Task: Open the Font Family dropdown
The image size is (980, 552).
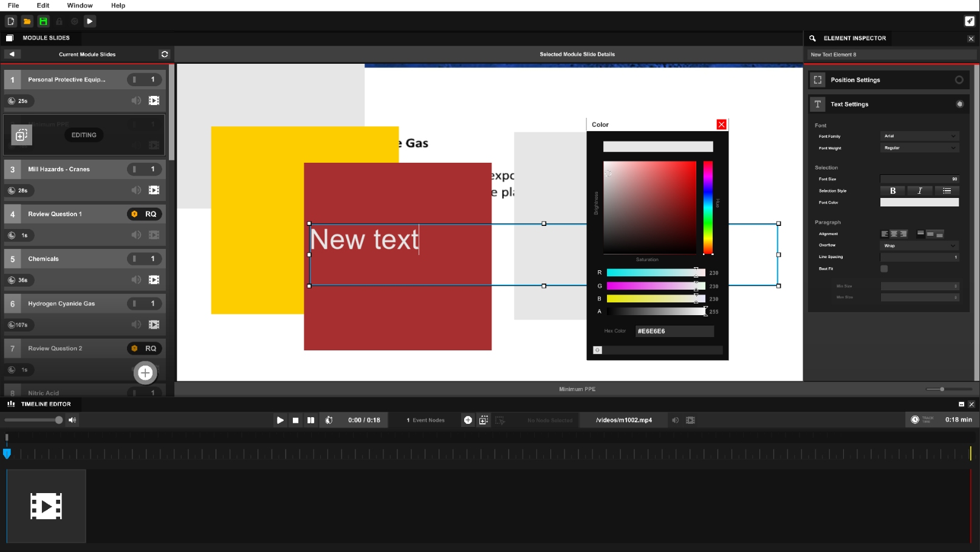Action: [x=919, y=136]
